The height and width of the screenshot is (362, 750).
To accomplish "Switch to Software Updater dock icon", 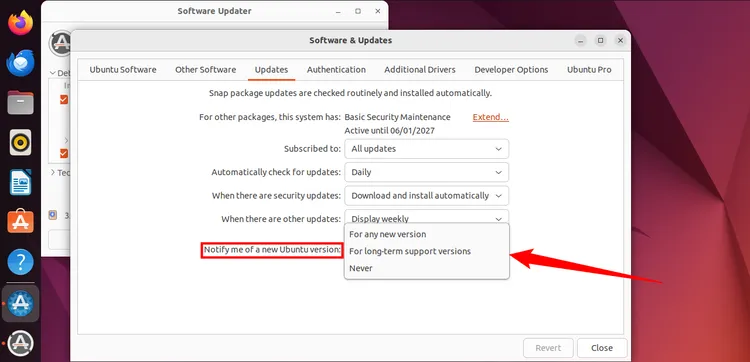I will [20, 343].
